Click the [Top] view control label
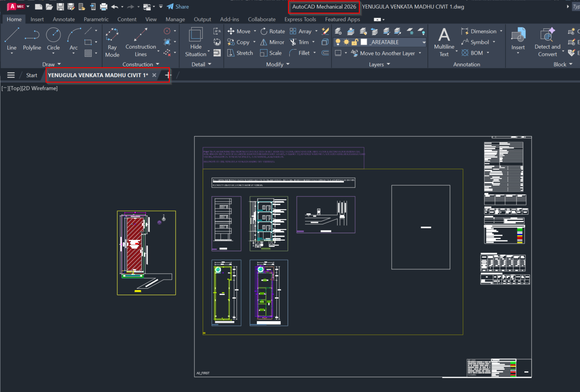 click(15, 88)
